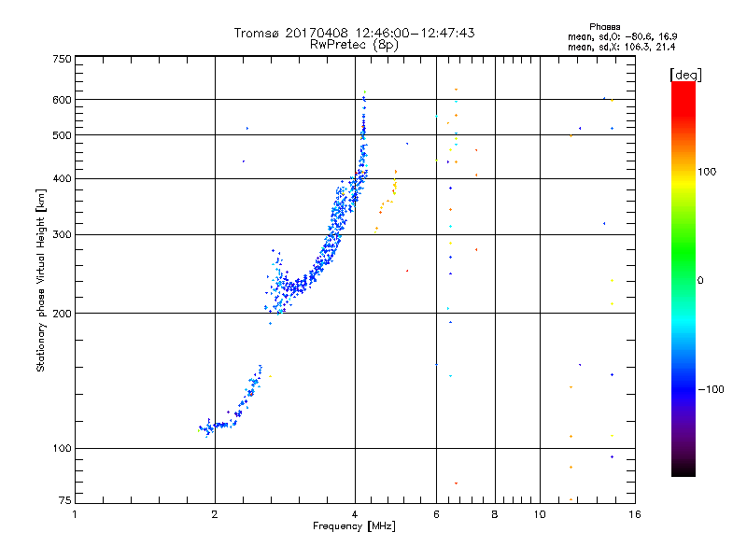Click the '6' frequency axis tick label
The image size is (747, 560).
436,514
